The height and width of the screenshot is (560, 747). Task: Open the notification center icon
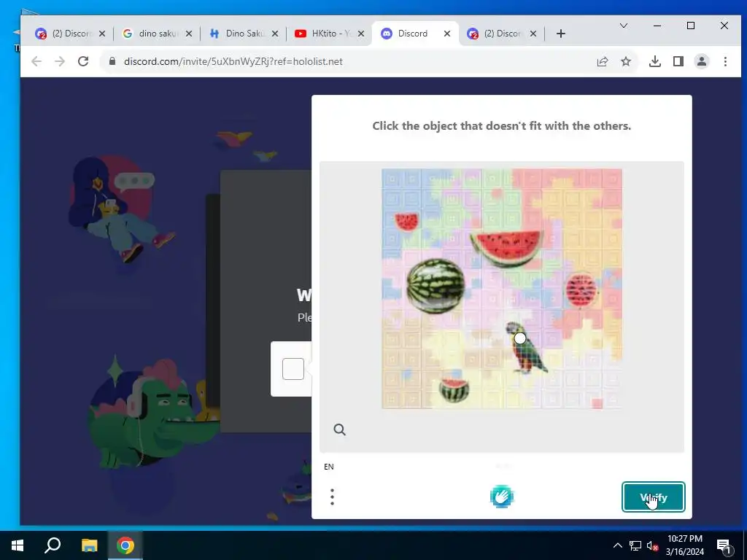click(x=724, y=545)
